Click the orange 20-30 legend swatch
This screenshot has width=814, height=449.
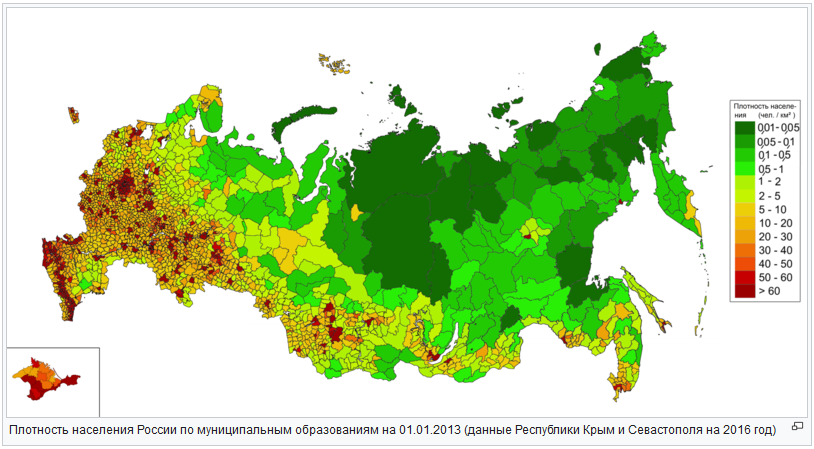click(x=744, y=236)
